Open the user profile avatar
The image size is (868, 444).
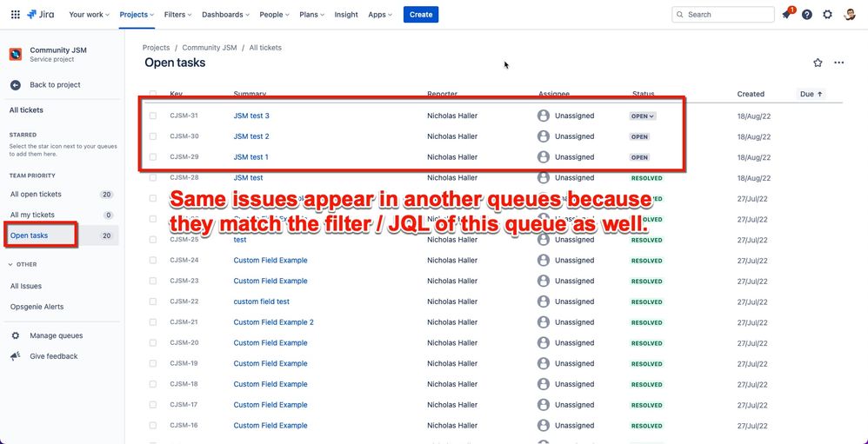[x=850, y=15]
